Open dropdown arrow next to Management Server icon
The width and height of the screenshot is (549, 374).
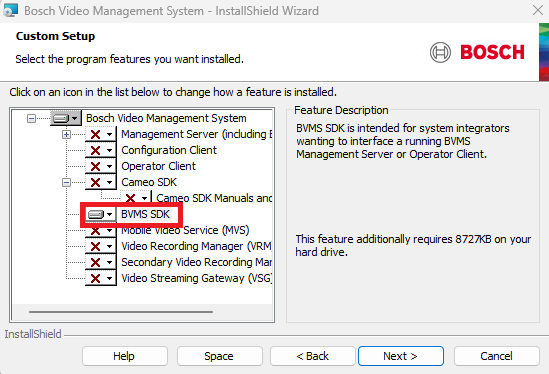pyautogui.click(x=110, y=134)
